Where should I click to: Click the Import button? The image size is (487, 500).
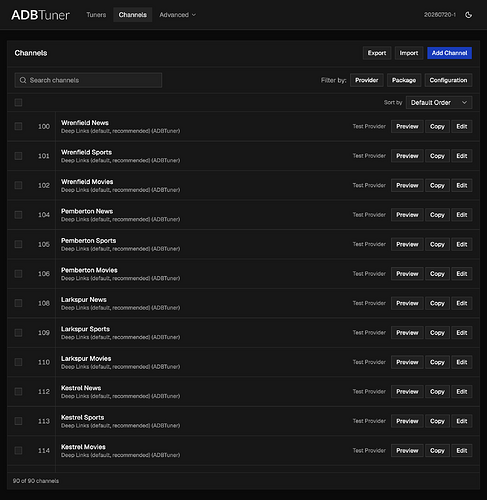409,53
